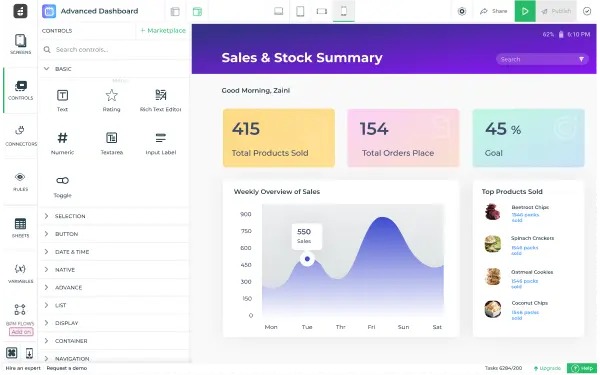Screen dimensions: 600x375
Task: Click the green Play preview button
Action: (x=525, y=11)
